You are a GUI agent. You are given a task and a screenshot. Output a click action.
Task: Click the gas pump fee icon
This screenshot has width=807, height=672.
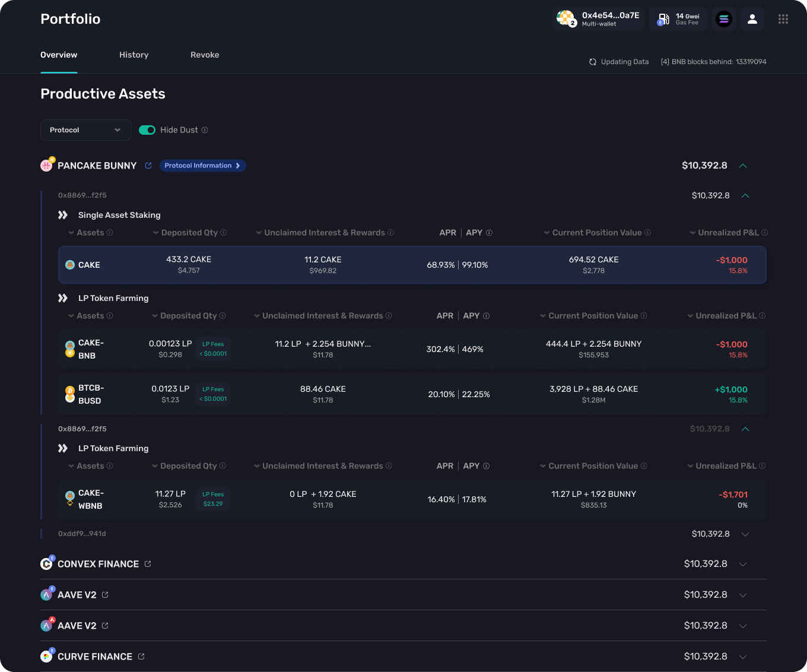[663, 19]
